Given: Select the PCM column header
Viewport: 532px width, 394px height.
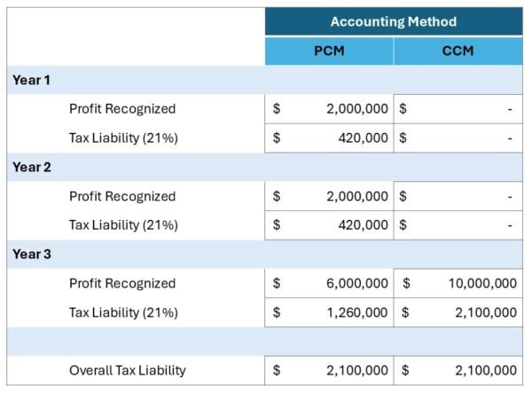Looking at the screenshot, I should 329,51.
